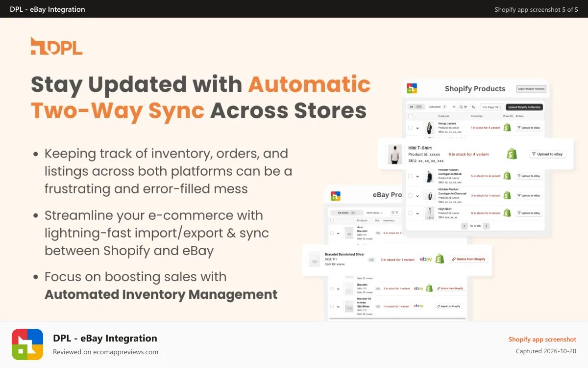Expand the Hemp Jacket row chevron

click(417, 128)
